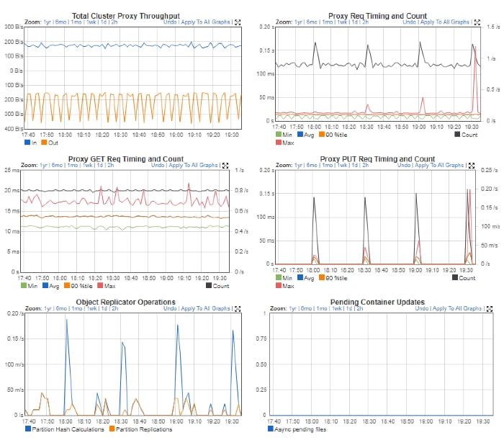Expand the Pending Container Updates graph fullscreen

point(490,309)
